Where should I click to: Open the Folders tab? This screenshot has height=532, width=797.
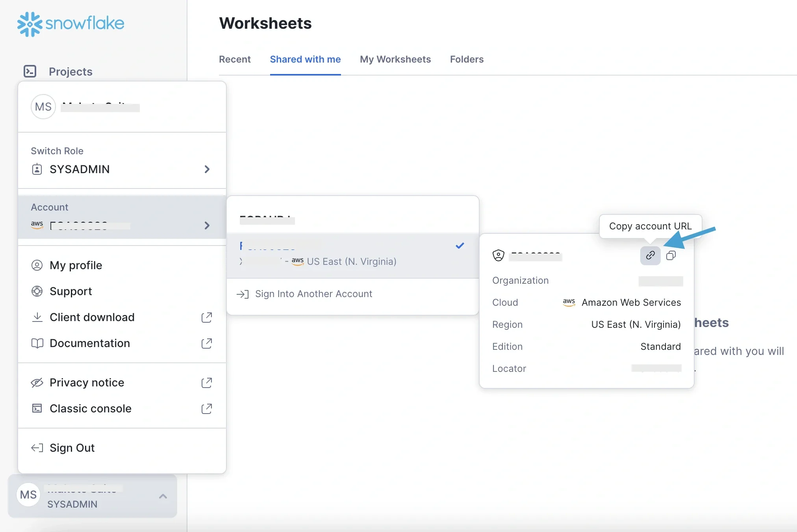[467, 59]
